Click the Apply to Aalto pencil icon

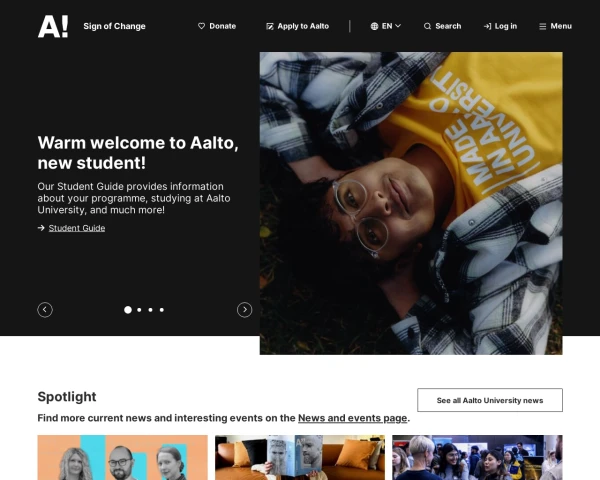click(x=270, y=26)
